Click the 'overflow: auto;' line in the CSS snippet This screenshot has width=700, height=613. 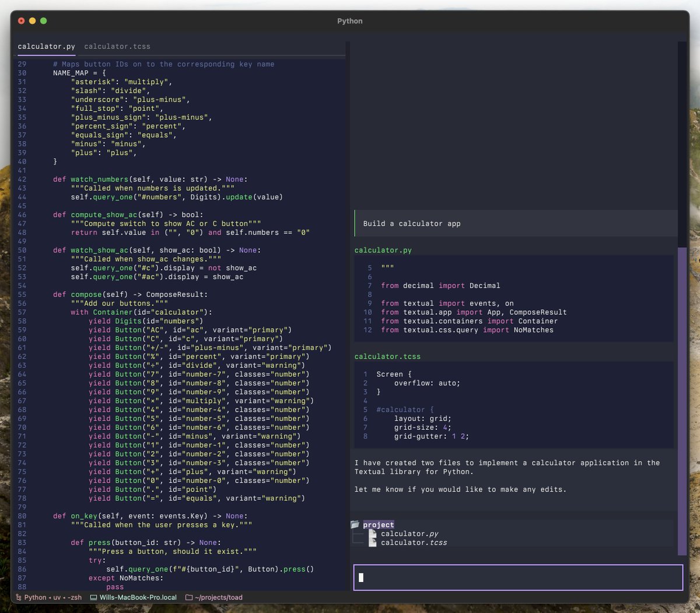click(x=427, y=383)
